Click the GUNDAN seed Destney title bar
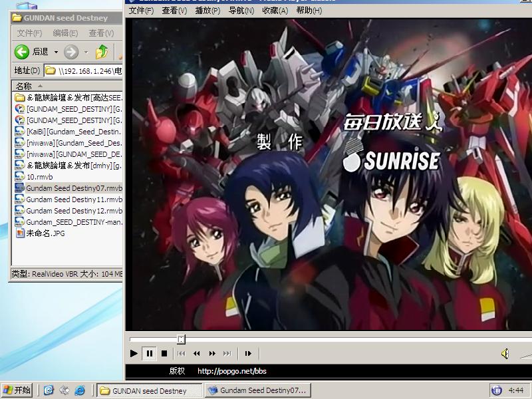 pos(66,18)
